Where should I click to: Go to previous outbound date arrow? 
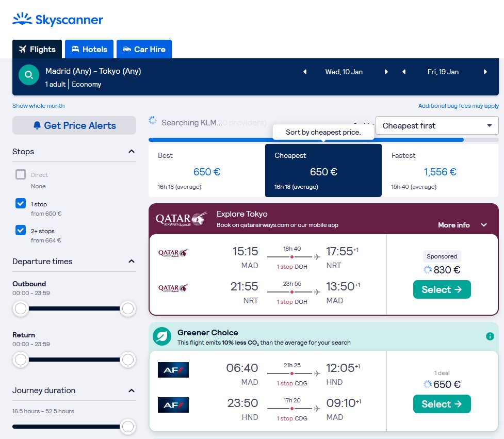pyautogui.click(x=305, y=72)
